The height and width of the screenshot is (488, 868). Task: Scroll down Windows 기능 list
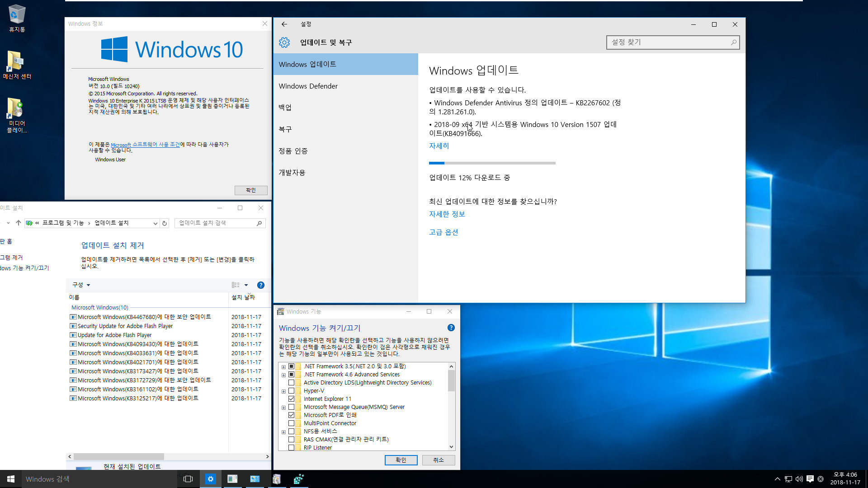pos(451,447)
